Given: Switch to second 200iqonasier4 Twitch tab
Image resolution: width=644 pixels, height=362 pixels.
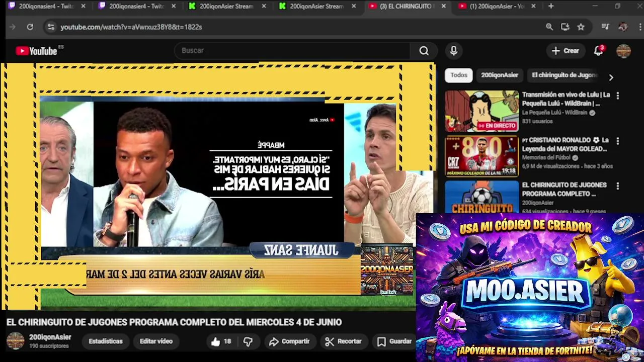Looking at the screenshot, I should 136,6.
